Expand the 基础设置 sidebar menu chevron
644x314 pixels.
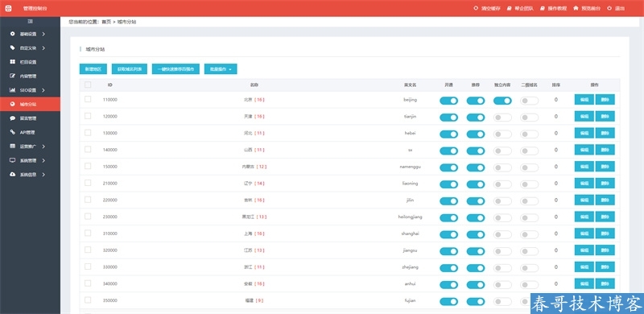[43, 34]
